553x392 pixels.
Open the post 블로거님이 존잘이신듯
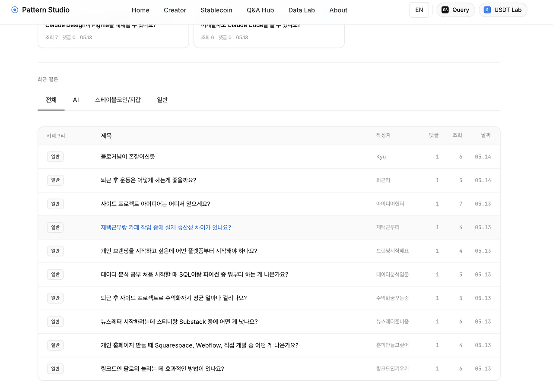128,157
